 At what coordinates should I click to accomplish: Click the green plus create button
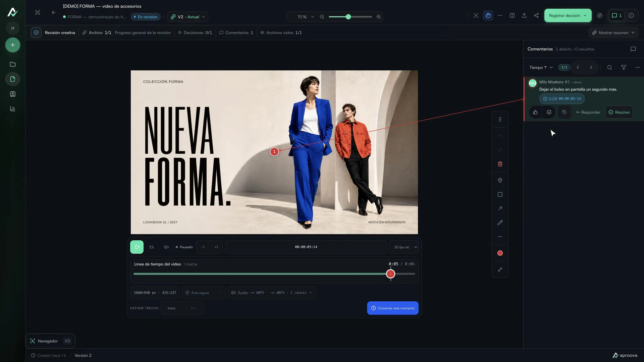pyautogui.click(x=13, y=45)
